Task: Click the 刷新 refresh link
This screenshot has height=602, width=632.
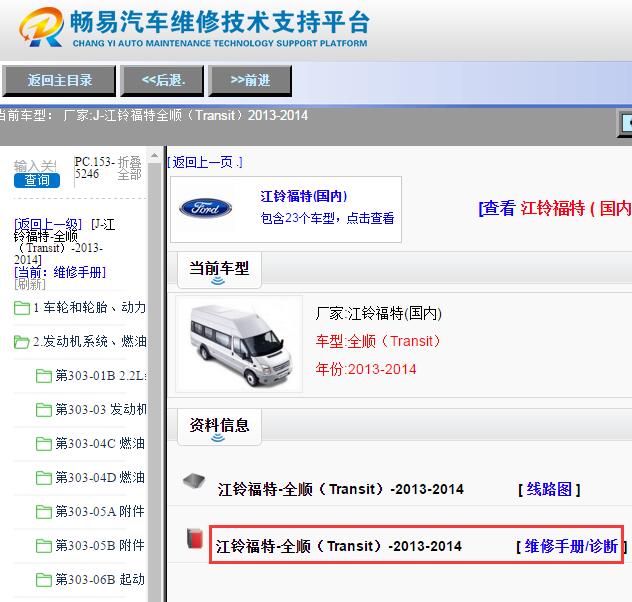Action: point(30,284)
